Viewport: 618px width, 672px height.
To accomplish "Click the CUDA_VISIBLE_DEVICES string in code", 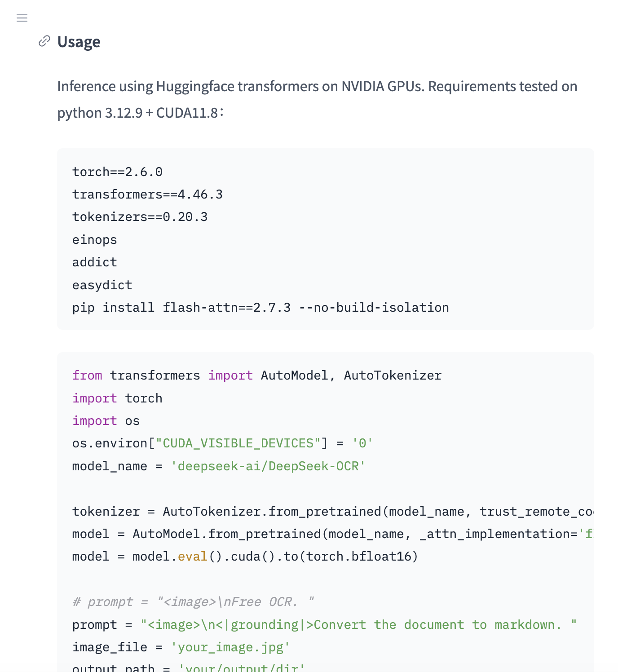I will 238,443.
